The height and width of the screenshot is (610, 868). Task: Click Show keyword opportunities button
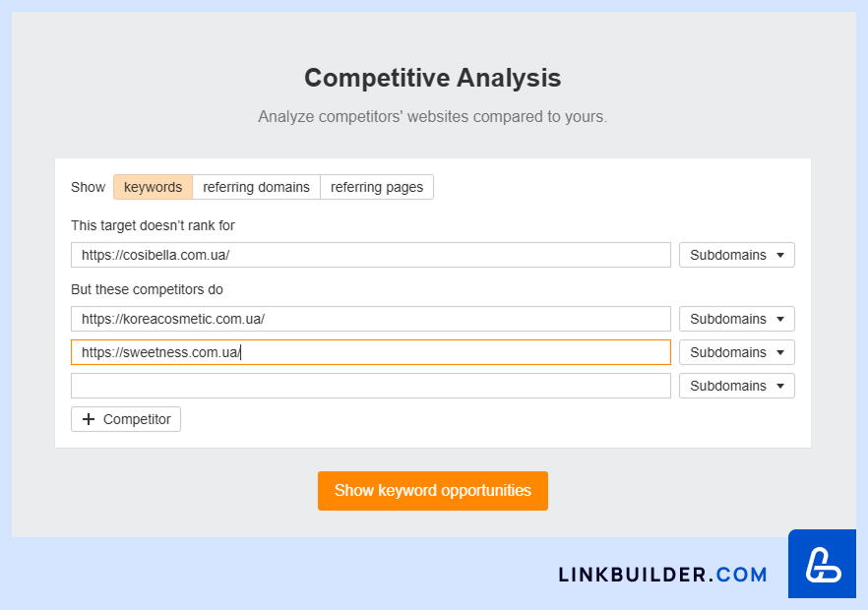[x=433, y=491]
